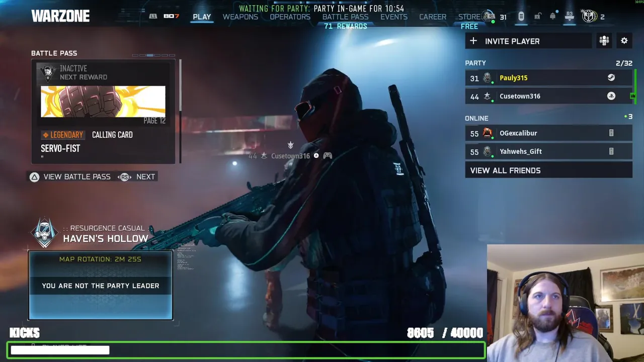Click the Kicks 8605 / 40000 counter

pos(445,333)
